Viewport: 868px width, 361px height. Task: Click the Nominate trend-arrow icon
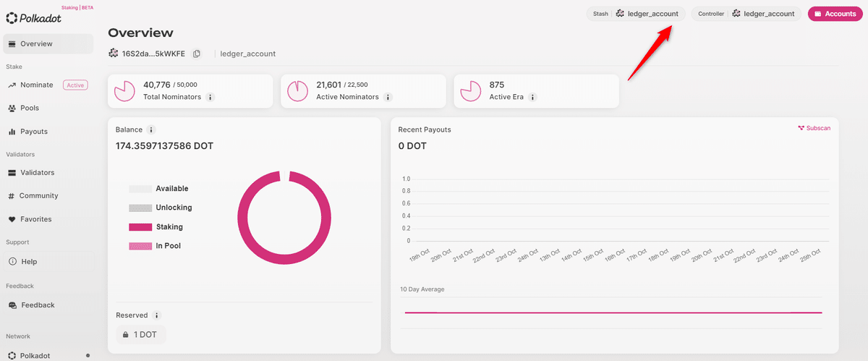pos(12,85)
